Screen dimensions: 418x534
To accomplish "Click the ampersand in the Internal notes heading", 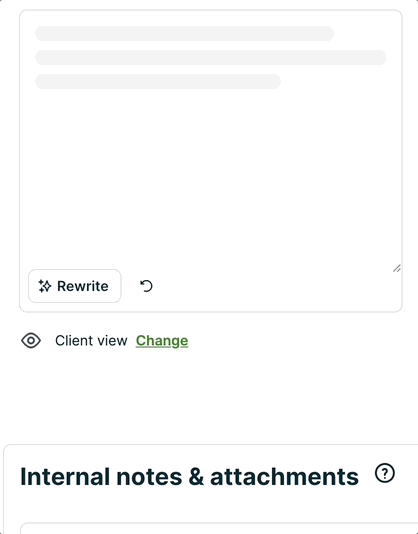I will pos(196,476).
